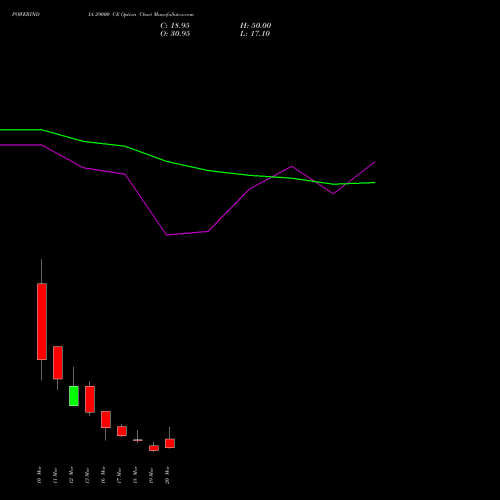Select the thin doji candlestick for 18 Mar
Screen dimensions: 500x500
coord(138,440)
